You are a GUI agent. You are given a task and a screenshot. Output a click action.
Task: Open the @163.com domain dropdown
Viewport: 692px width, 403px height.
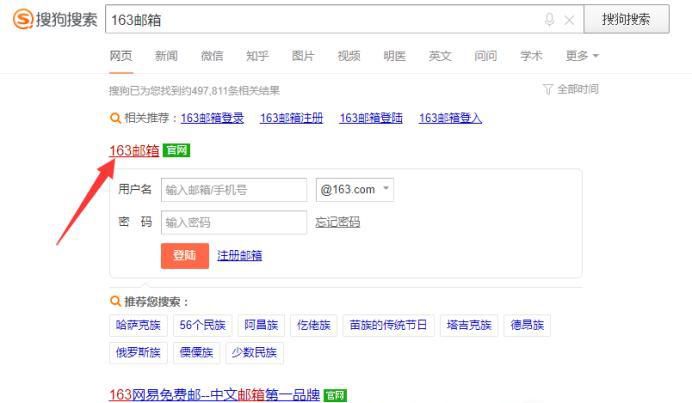[x=354, y=190]
